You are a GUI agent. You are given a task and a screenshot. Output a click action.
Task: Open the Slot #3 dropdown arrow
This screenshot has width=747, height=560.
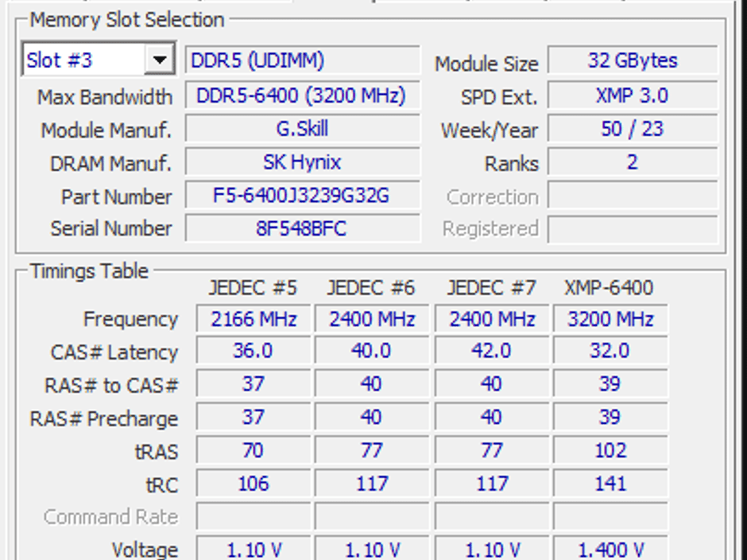pyautogui.click(x=159, y=59)
